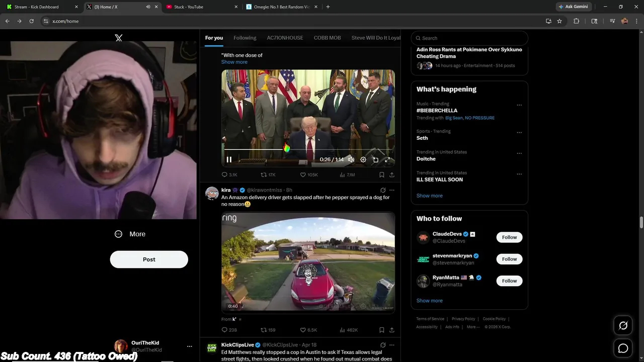Open Grok icon on kira's post
The height and width of the screenshot is (362, 644).
tap(383, 190)
